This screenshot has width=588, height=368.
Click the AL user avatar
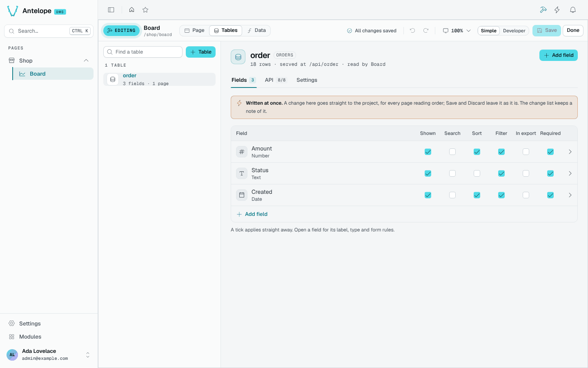(12, 355)
